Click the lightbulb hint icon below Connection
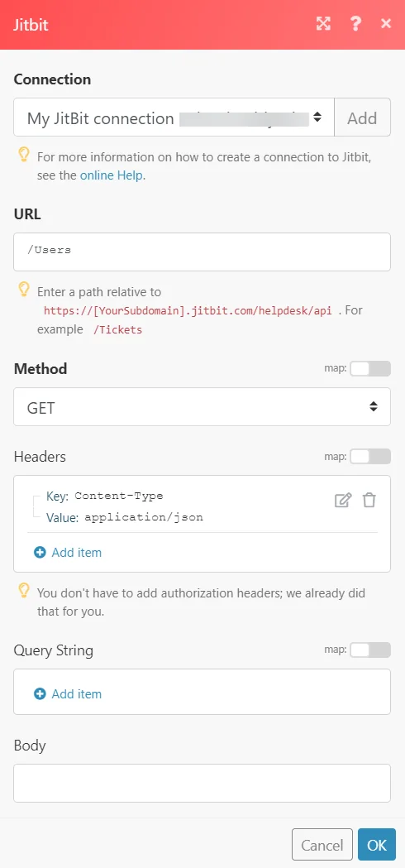Image resolution: width=405 pixels, height=868 pixels. click(23, 156)
